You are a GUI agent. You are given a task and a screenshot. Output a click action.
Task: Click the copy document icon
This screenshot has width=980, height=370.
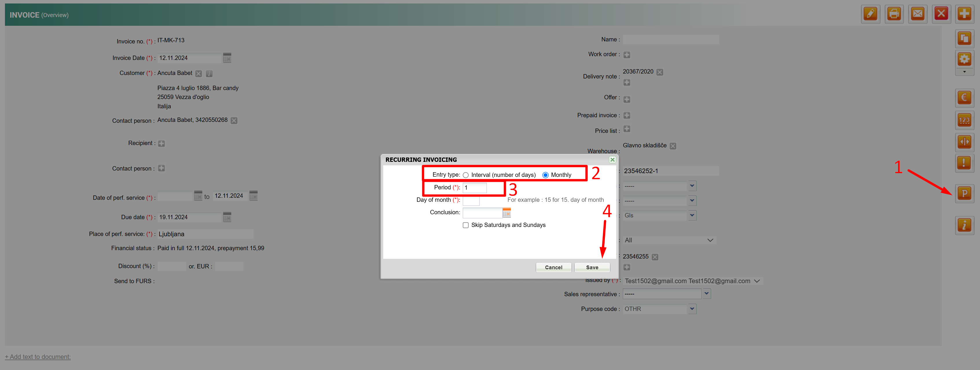pyautogui.click(x=964, y=39)
